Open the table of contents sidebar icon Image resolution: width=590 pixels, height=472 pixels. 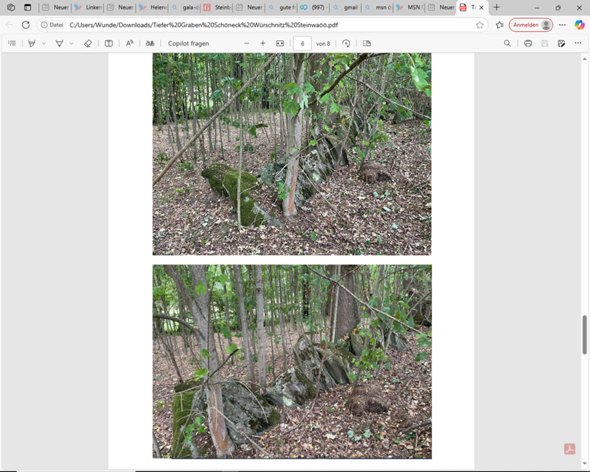pyautogui.click(x=12, y=43)
